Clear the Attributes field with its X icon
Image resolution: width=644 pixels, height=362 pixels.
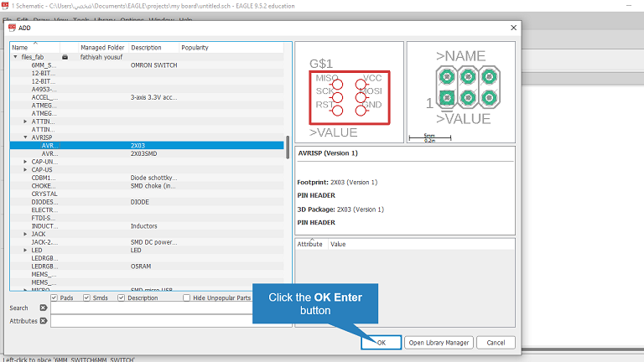point(43,321)
